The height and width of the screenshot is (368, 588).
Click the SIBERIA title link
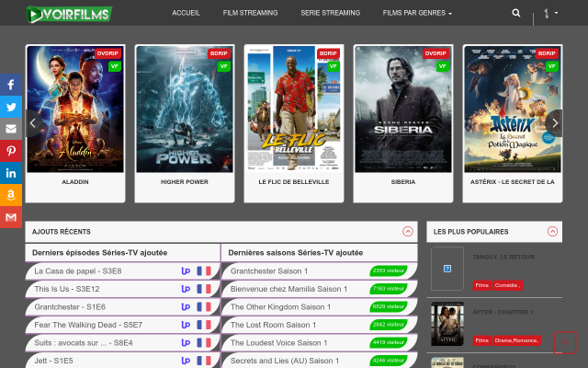[x=403, y=182]
